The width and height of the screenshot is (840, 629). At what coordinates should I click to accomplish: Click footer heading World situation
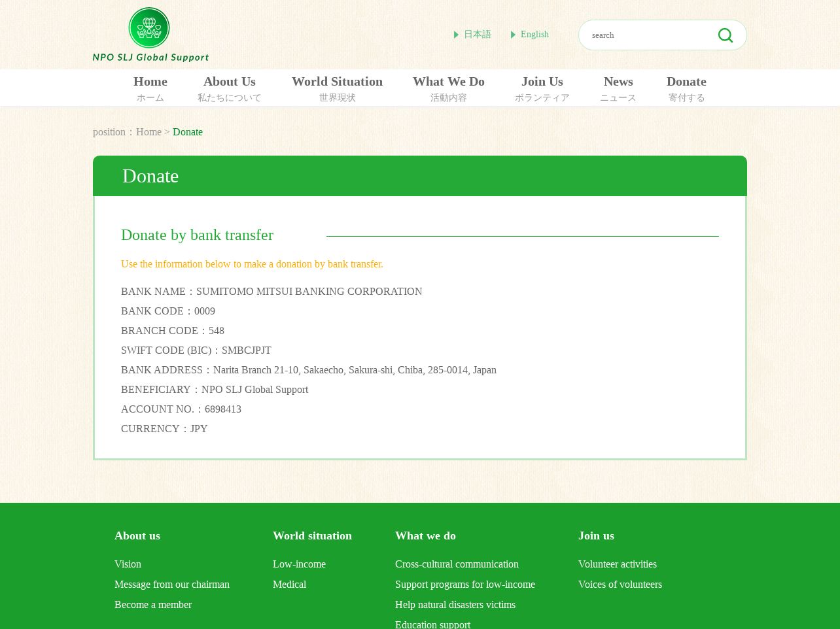click(x=312, y=535)
